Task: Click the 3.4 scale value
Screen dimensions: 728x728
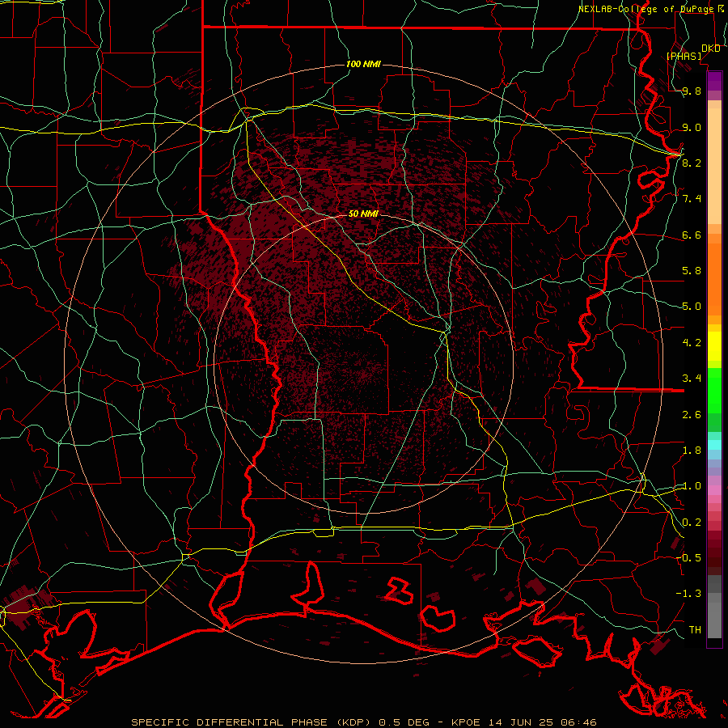Action: click(x=692, y=379)
